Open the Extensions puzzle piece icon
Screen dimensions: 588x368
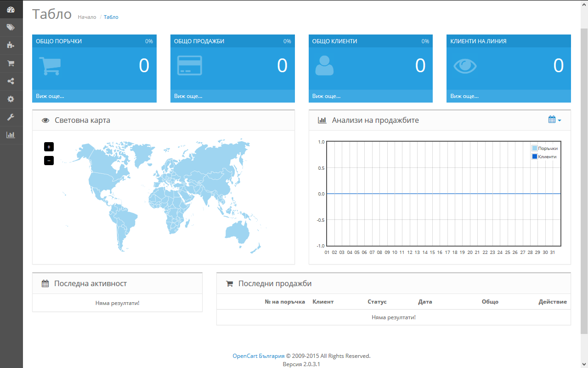click(x=11, y=45)
